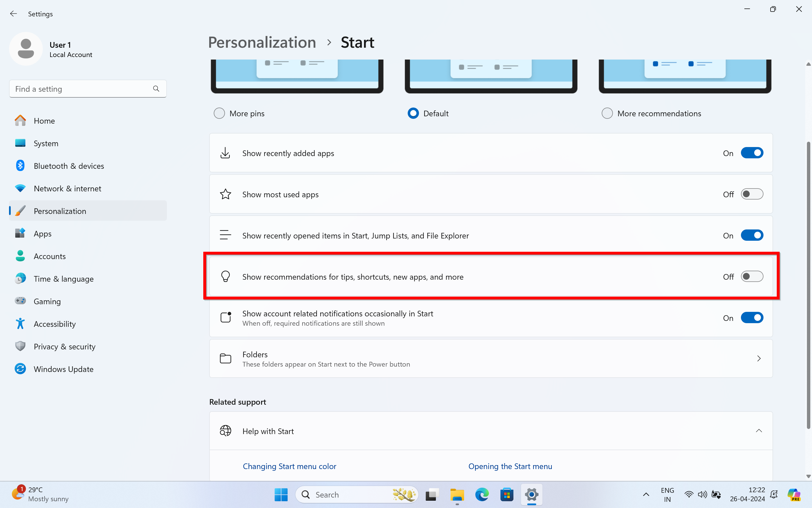Open Gaming settings in the sidebar
Viewport: 812px width, 508px height.
pyautogui.click(x=88, y=301)
